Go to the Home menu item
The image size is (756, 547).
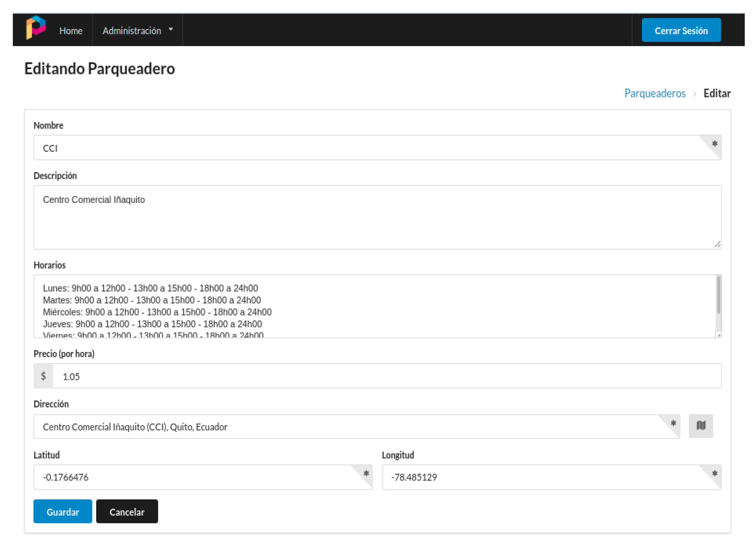click(x=71, y=31)
